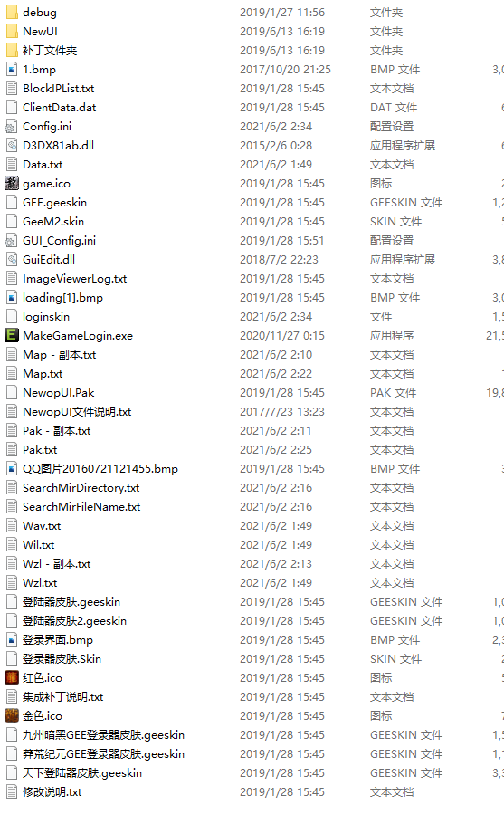Click the 登录界面.bmp image icon

[x=12, y=640]
